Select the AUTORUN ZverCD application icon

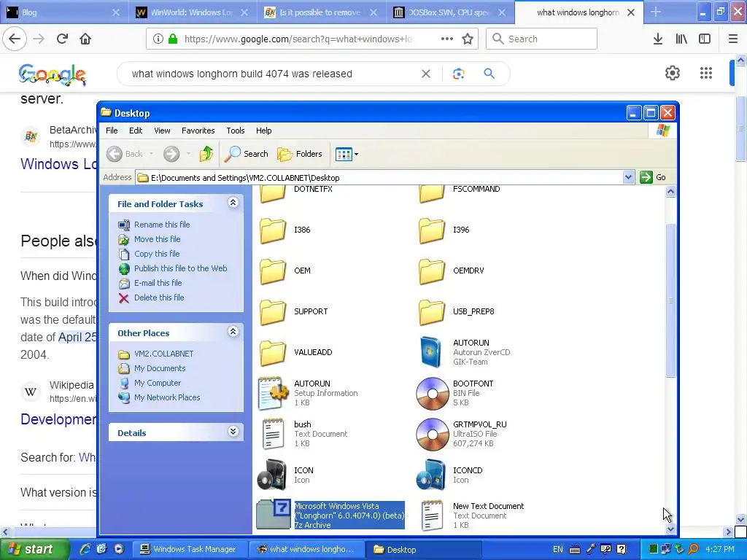coord(432,352)
